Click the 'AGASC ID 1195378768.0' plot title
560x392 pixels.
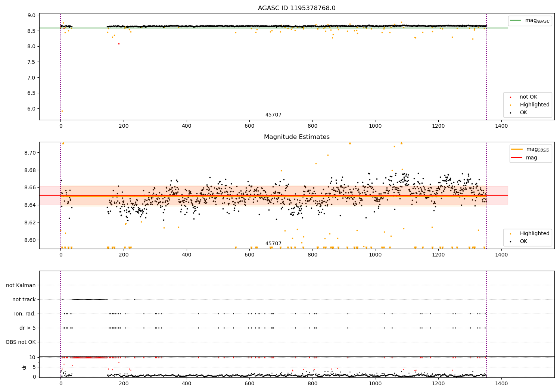296,8
